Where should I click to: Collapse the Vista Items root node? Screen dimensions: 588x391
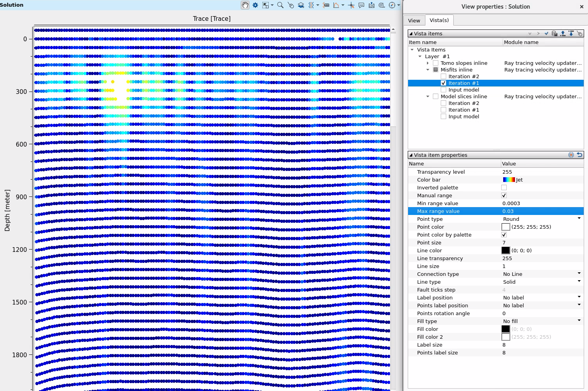412,50
